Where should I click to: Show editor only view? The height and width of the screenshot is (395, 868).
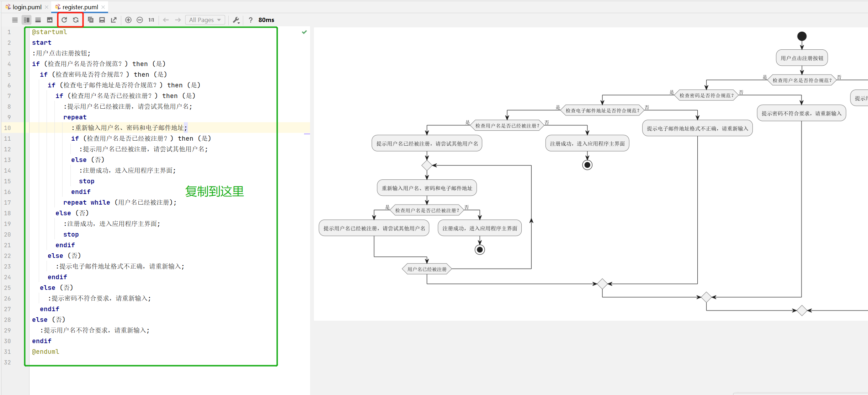[x=15, y=20]
